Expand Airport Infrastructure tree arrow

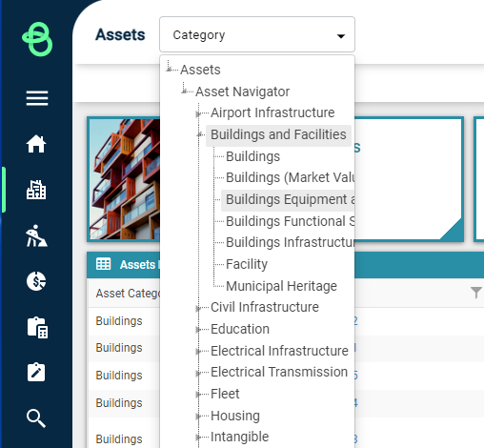[x=198, y=113]
